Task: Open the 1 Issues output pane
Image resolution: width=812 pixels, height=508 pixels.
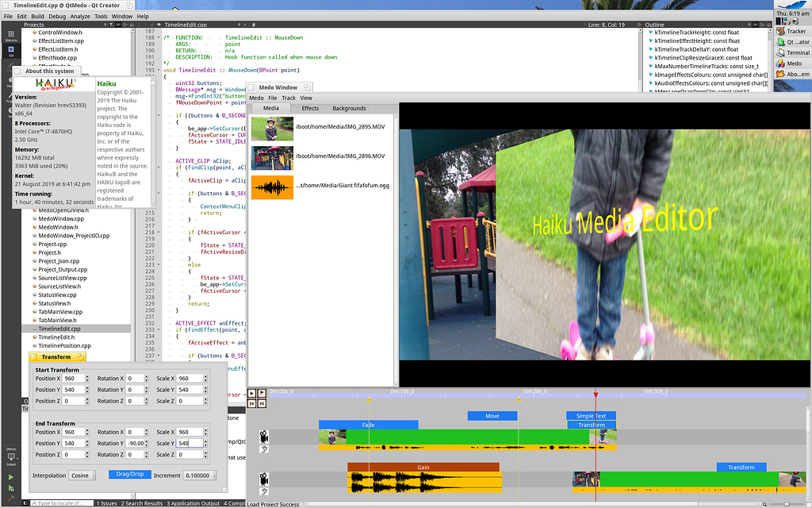Action: (x=107, y=503)
